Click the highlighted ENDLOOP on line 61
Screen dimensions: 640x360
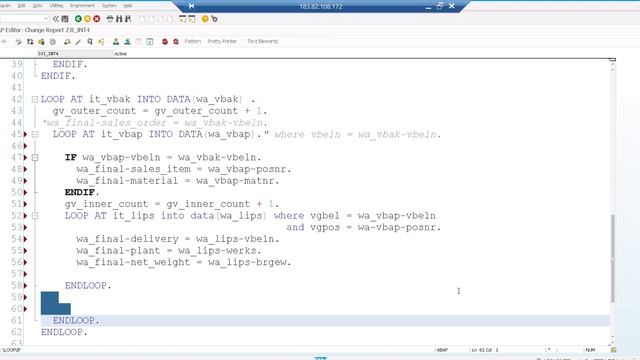(76, 320)
